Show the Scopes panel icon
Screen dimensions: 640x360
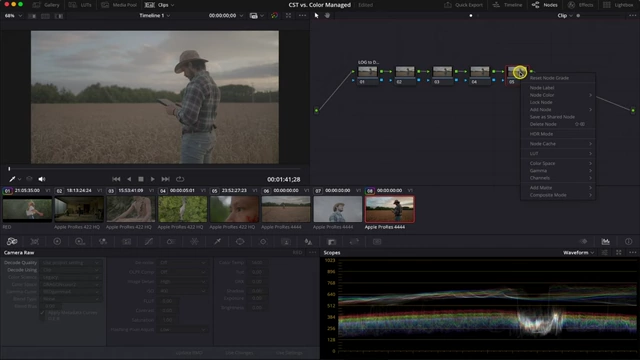coord(606,242)
